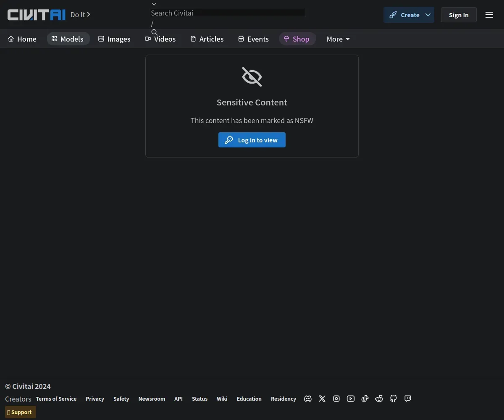Click the Log in to view button
The image size is (504, 420).
(x=252, y=140)
